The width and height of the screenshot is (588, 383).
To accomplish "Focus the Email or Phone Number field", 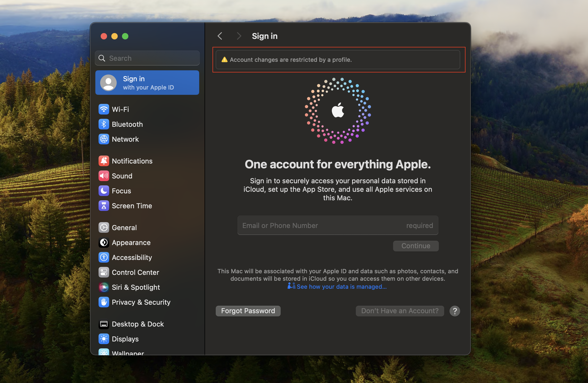I will 338,225.
